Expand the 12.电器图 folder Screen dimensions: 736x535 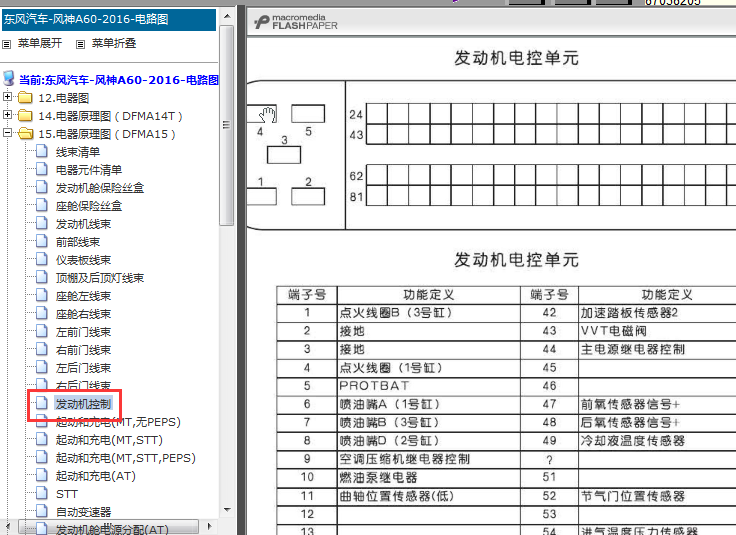click(7, 97)
